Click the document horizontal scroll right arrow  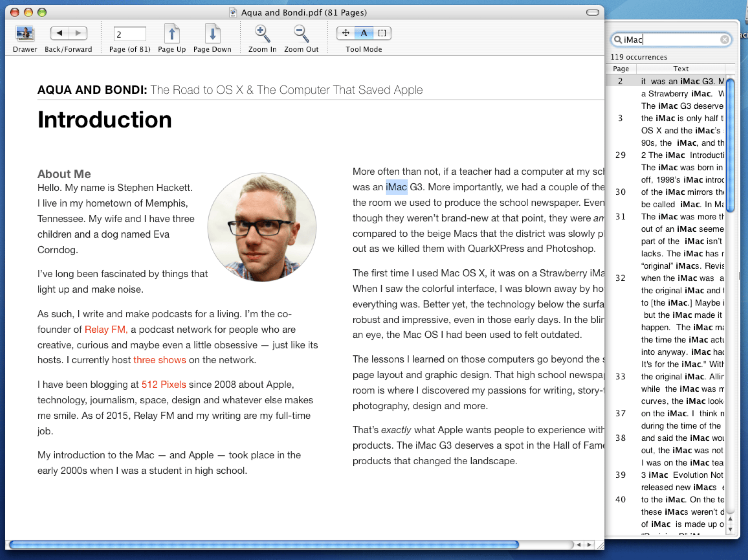tap(589, 544)
